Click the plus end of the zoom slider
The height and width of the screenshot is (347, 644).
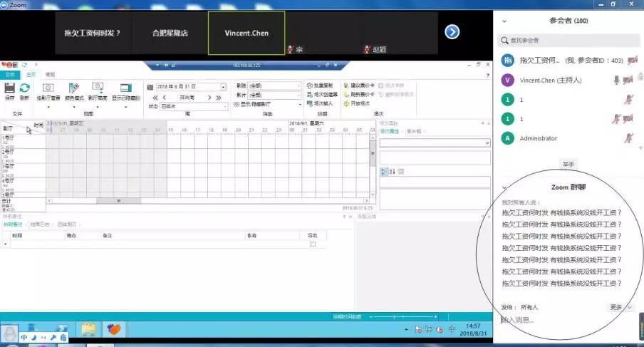(435, 316)
